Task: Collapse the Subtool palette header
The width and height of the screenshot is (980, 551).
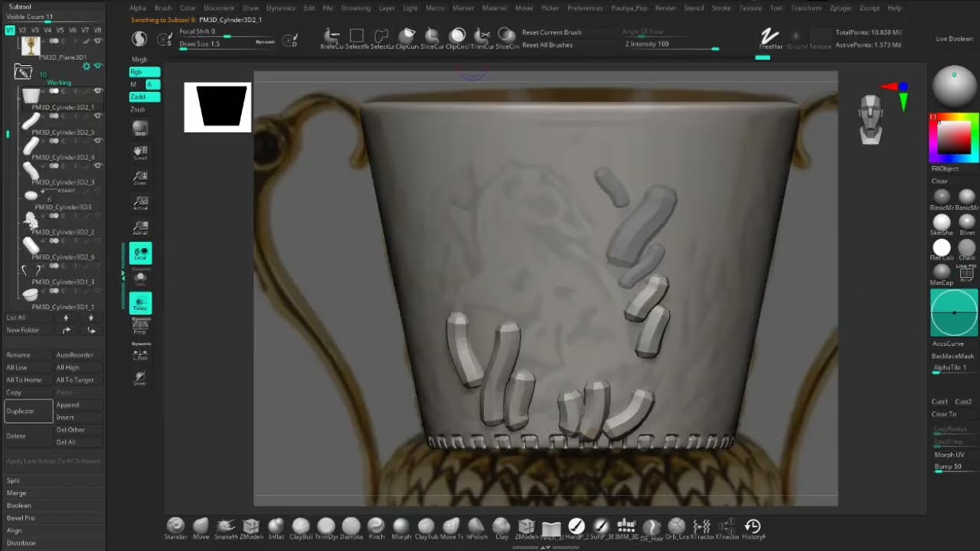Action: (20, 6)
